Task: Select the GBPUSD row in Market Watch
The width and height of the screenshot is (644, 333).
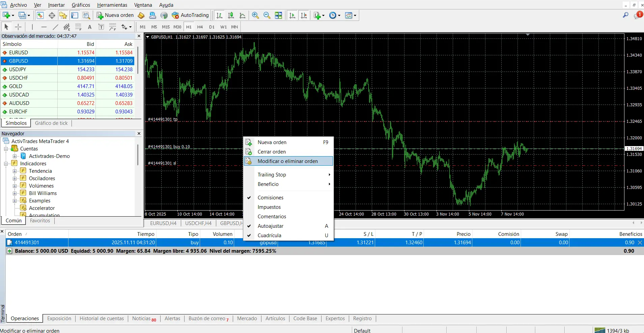Action: tap(19, 61)
